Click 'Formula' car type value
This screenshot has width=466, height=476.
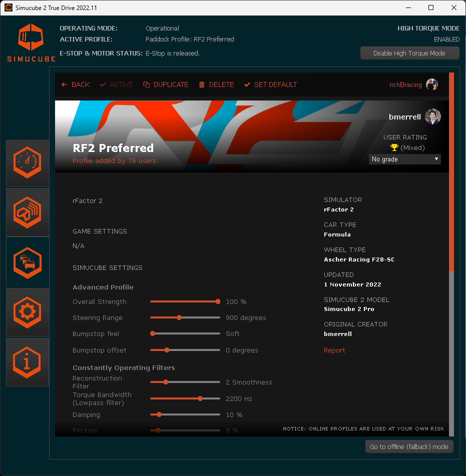(337, 234)
